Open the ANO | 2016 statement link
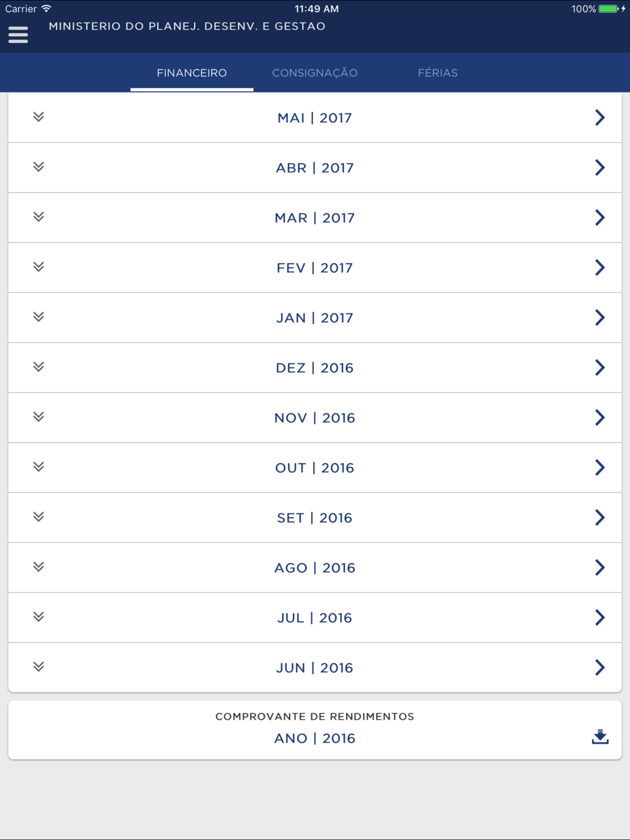The width and height of the screenshot is (630, 840). coord(314,738)
